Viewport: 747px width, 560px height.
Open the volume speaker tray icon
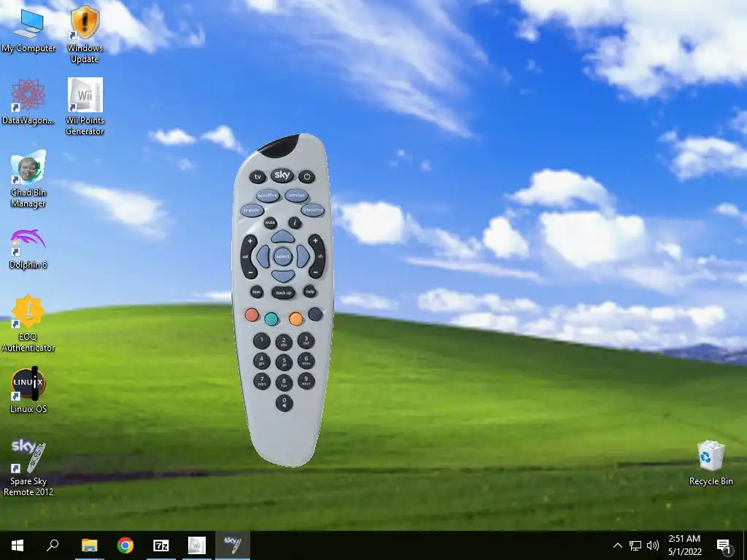click(653, 545)
